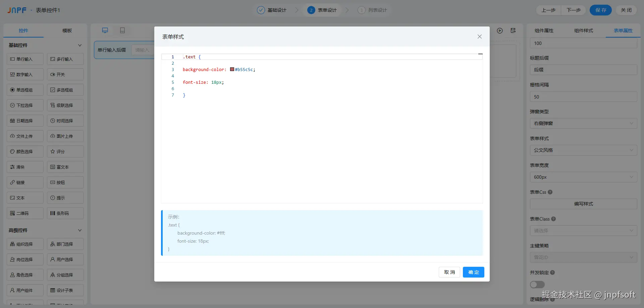Switch to the 控件 tab

click(x=23, y=30)
